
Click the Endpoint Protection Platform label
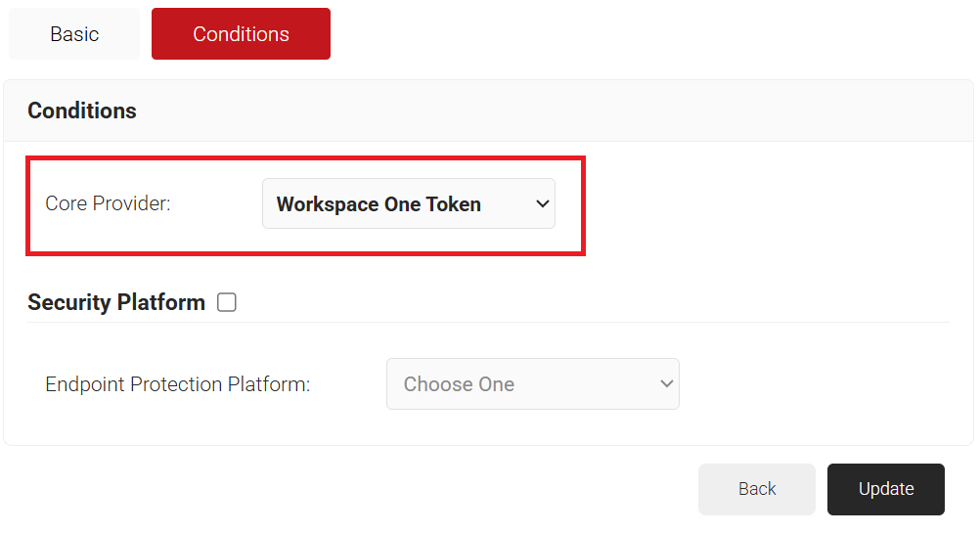(x=177, y=384)
